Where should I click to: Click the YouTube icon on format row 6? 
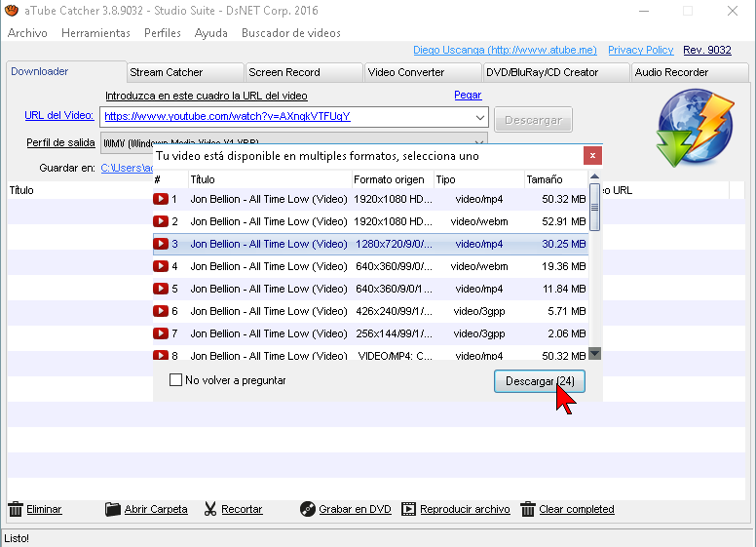[161, 311]
